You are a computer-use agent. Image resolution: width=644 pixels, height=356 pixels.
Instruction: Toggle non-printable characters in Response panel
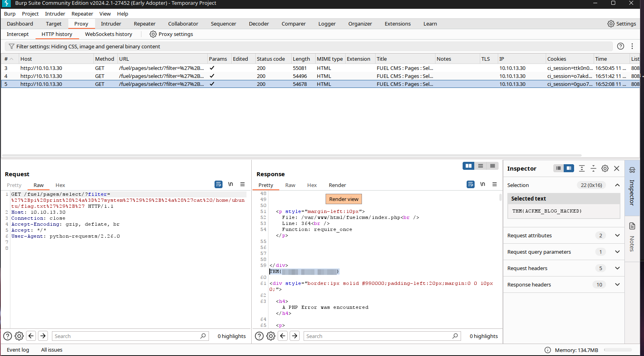(x=483, y=184)
